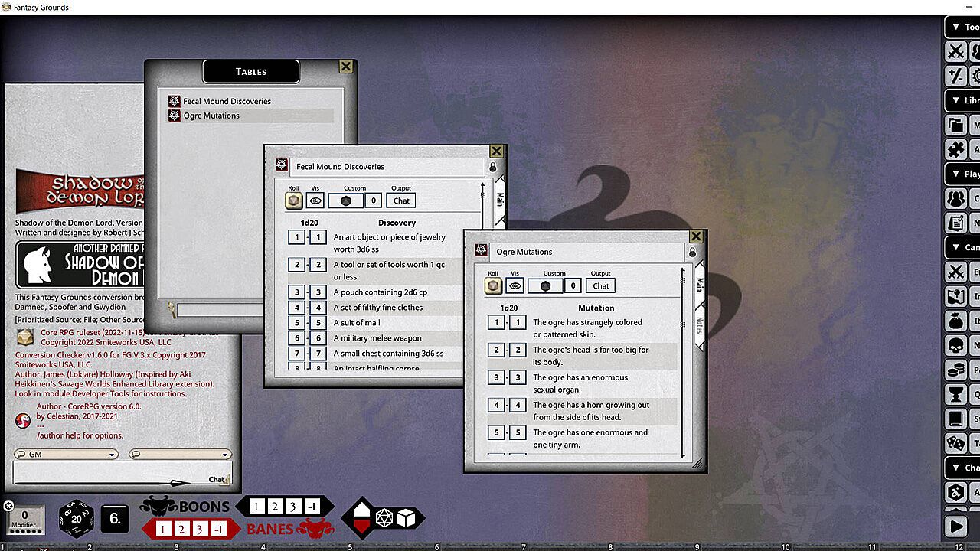
Task: Select Boons value 1
Action: tap(256, 507)
